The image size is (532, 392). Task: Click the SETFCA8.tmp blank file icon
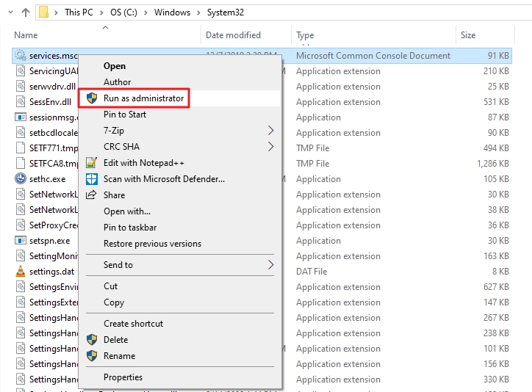(x=21, y=163)
